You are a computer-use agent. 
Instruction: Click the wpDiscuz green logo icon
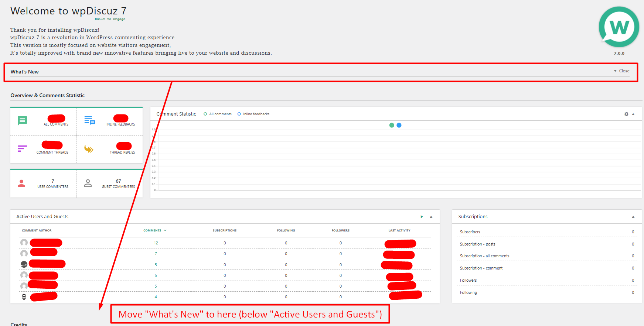click(619, 27)
